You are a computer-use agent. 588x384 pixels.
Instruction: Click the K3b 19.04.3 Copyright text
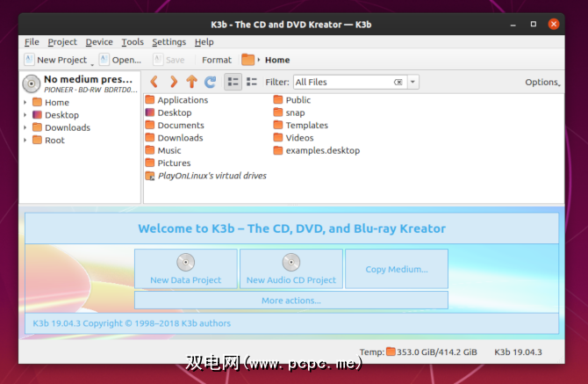click(132, 323)
